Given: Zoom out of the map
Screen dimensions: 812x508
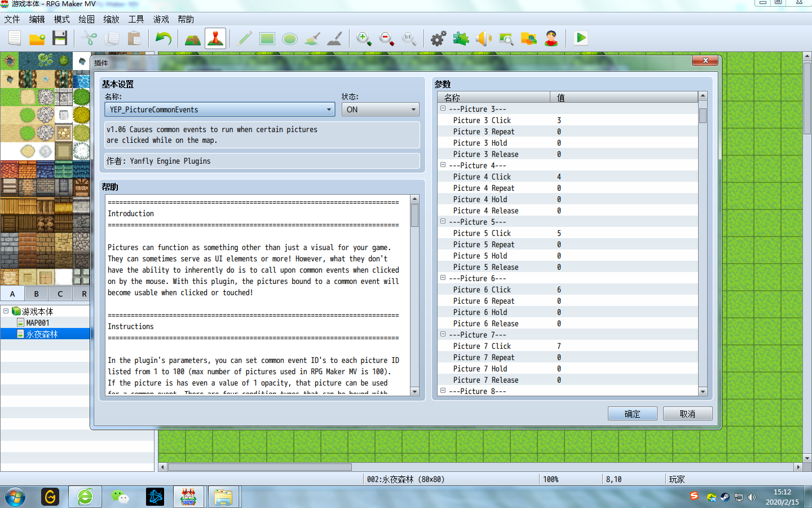Looking at the screenshot, I should point(387,38).
